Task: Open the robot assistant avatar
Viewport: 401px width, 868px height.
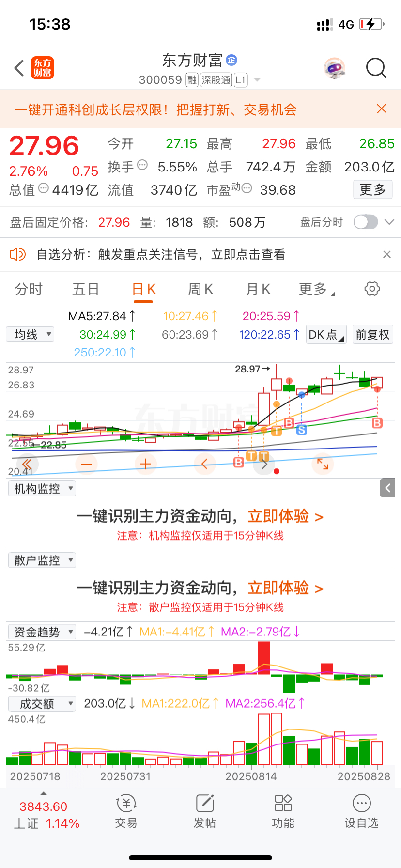Action: pyautogui.click(x=335, y=68)
